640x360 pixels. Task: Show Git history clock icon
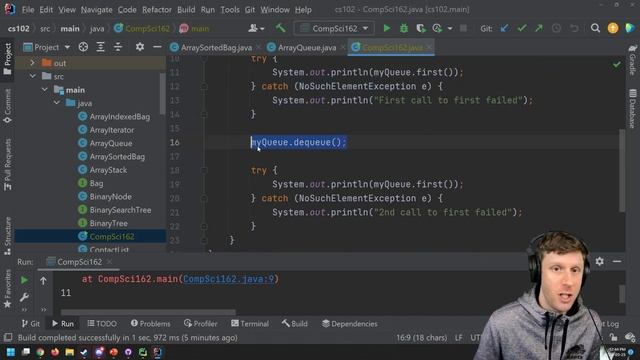point(556,28)
